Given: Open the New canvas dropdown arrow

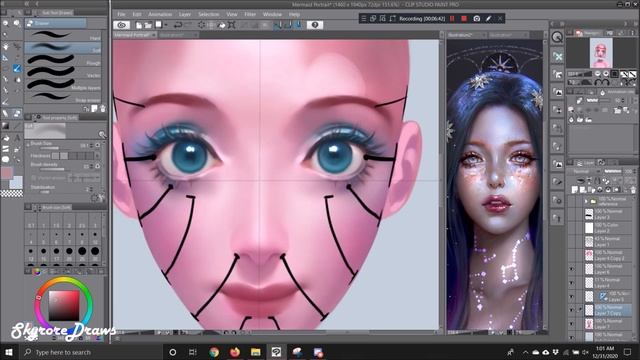Looking at the screenshot, I should [166, 25].
